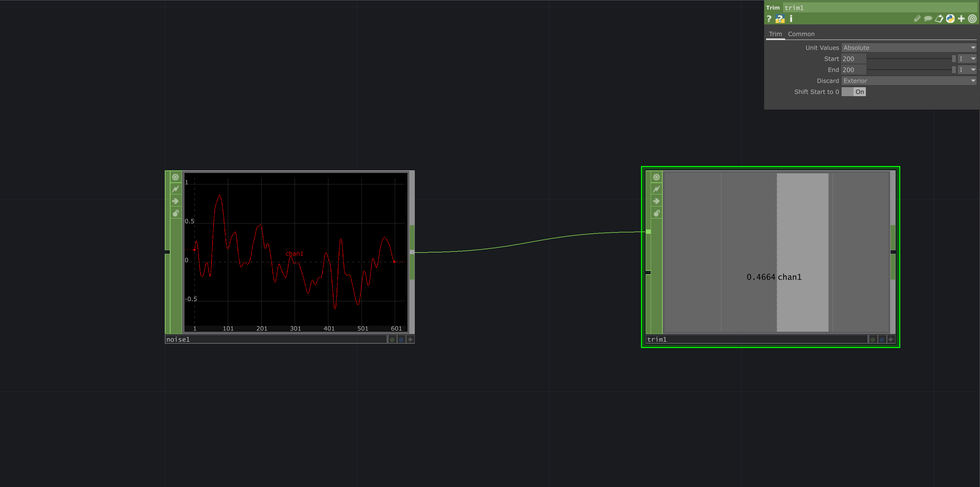980x487 pixels.
Task: Click the End value field 200
Action: click(853, 70)
